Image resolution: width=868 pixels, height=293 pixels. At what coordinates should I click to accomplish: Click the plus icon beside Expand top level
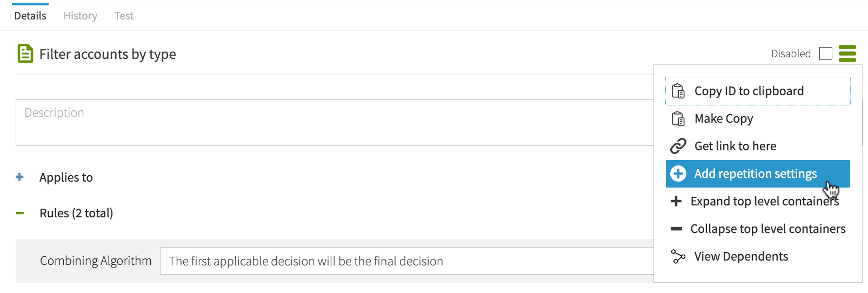click(676, 201)
